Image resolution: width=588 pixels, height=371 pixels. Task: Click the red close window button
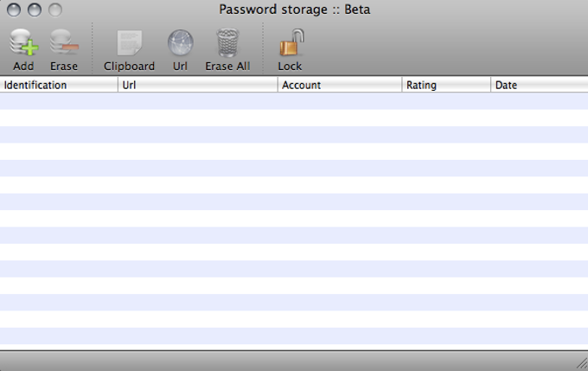(x=16, y=10)
